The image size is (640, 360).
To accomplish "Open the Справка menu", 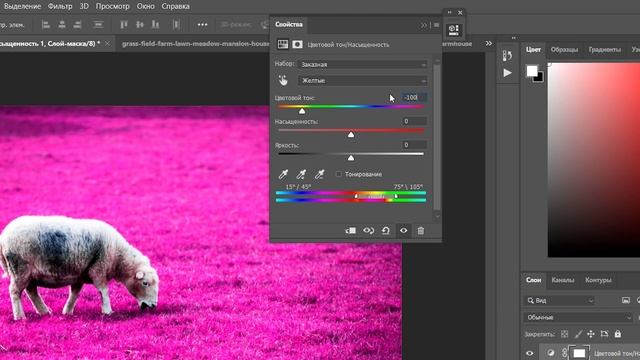I will pos(176,6).
